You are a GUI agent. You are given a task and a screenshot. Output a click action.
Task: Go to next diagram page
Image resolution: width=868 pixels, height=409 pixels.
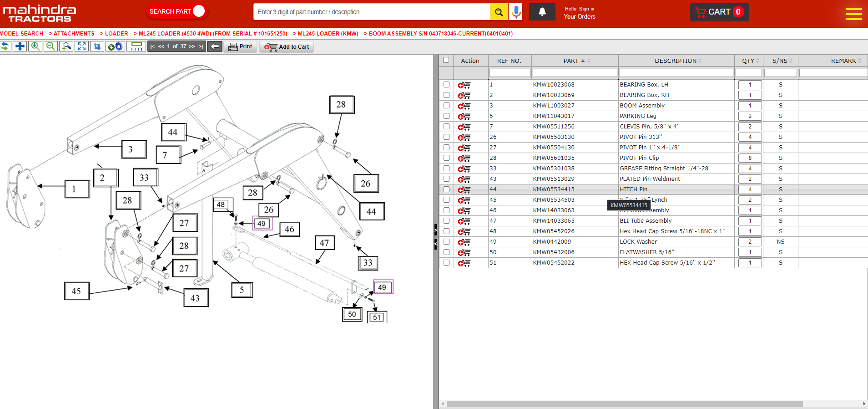(x=192, y=46)
